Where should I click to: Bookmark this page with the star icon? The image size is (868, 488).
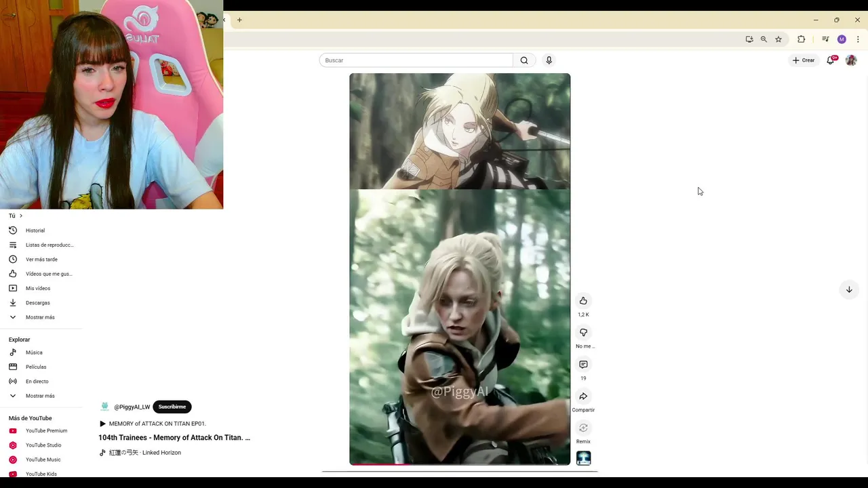(778, 39)
